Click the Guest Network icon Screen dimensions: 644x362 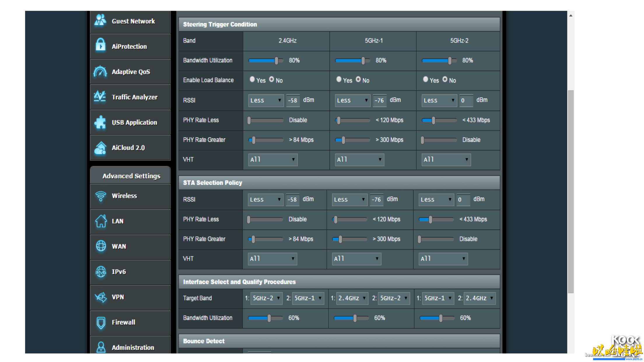click(x=100, y=20)
